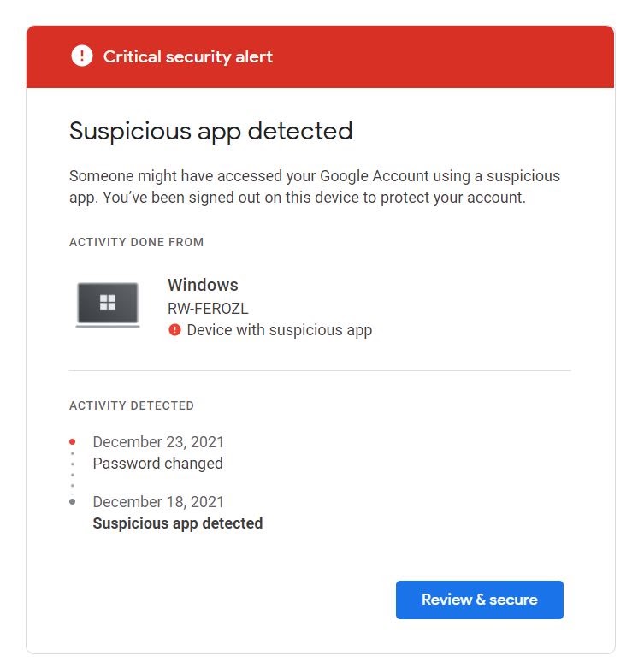
Task: Click the "Windows" device name
Action: [203, 285]
